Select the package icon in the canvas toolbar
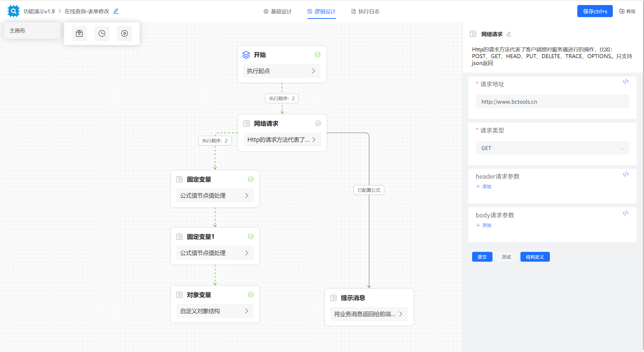644x352 pixels. point(79,33)
